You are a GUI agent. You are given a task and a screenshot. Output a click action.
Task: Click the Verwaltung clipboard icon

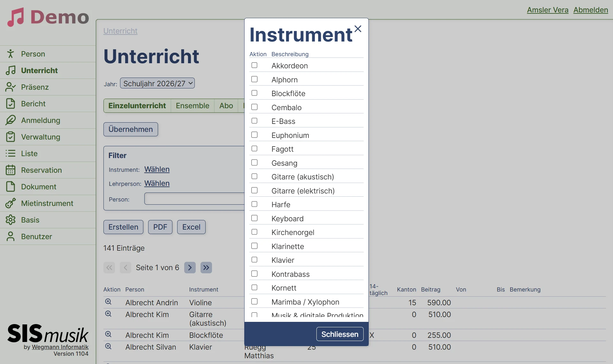click(11, 137)
